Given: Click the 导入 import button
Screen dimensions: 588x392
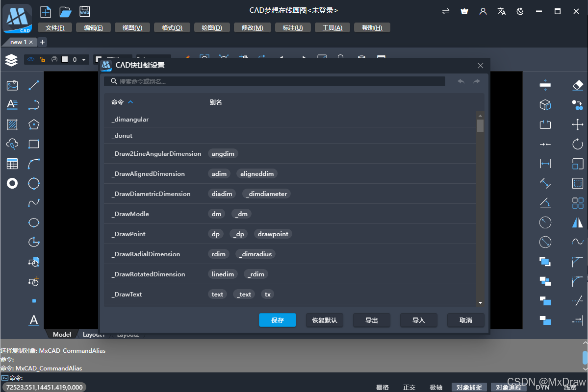Looking at the screenshot, I should click(418, 320).
